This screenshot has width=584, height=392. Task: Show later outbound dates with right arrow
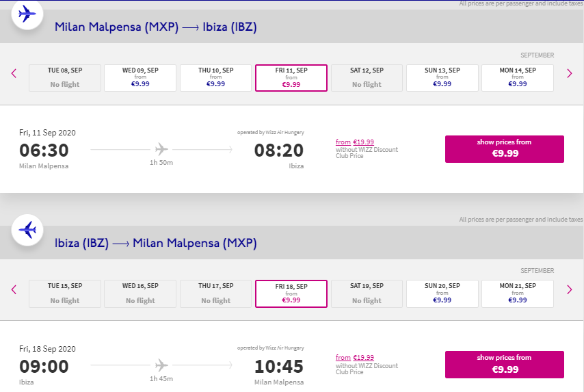[569, 74]
